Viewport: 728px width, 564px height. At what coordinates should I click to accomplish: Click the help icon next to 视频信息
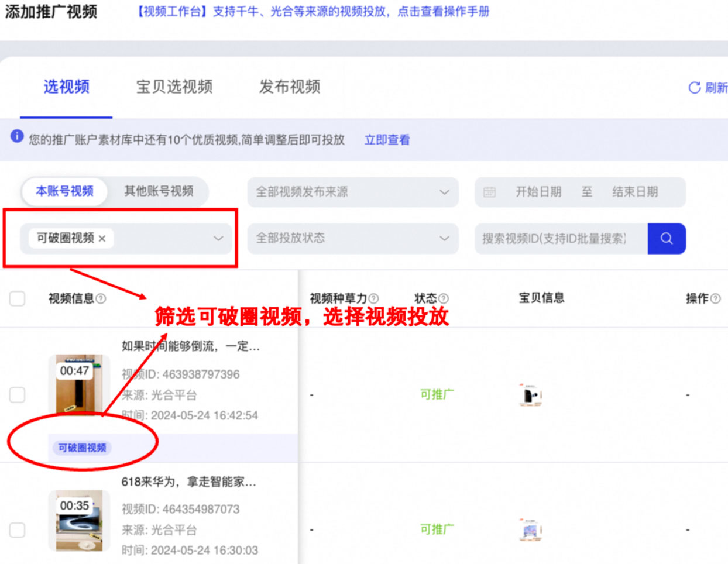(x=101, y=299)
